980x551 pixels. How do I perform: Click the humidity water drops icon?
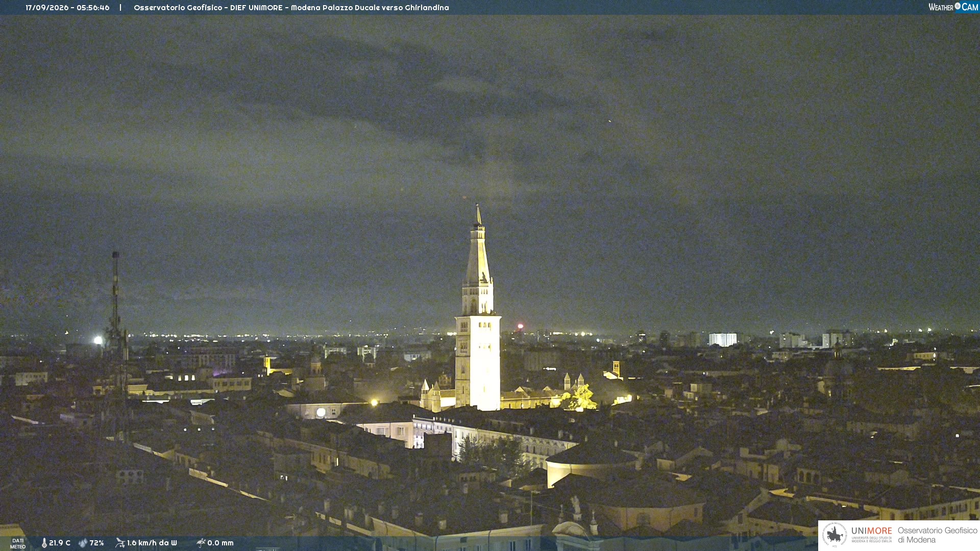[83, 543]
